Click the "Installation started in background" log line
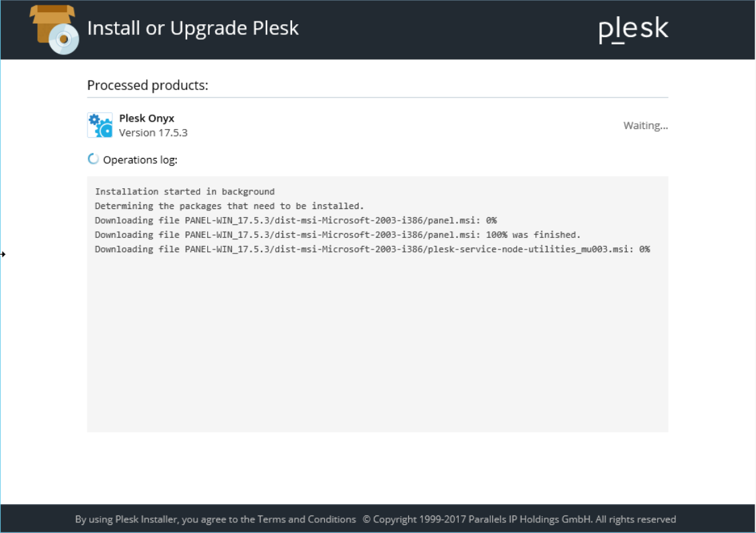Viewport: 756px width, 533px height. point(184,192)
